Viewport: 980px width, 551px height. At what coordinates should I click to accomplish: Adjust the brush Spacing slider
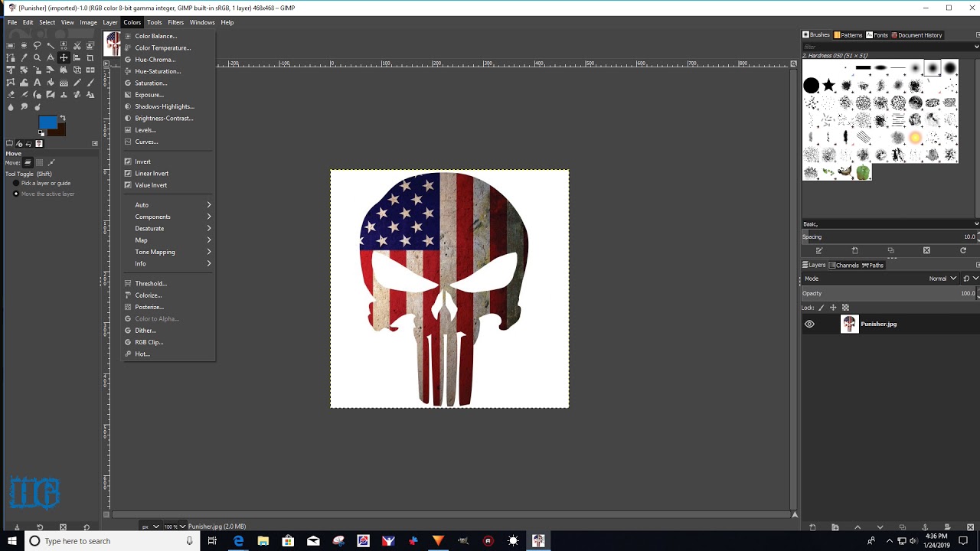[889, 236]
